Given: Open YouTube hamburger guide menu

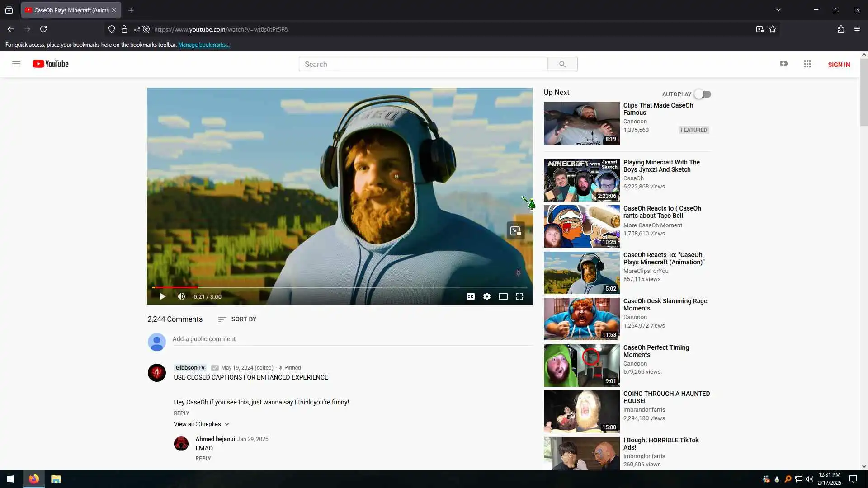Looking at the screenshot, I should [x=16, y=64].
